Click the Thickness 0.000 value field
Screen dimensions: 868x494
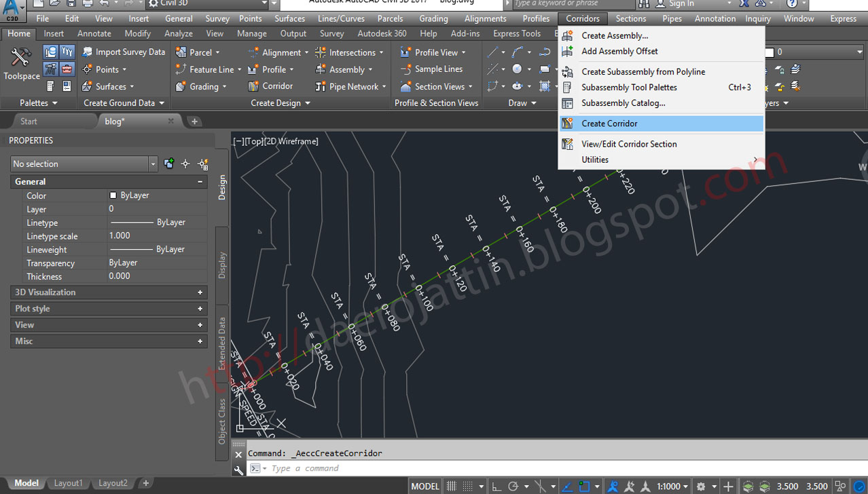pyautogui.click(x=157, y=276)
